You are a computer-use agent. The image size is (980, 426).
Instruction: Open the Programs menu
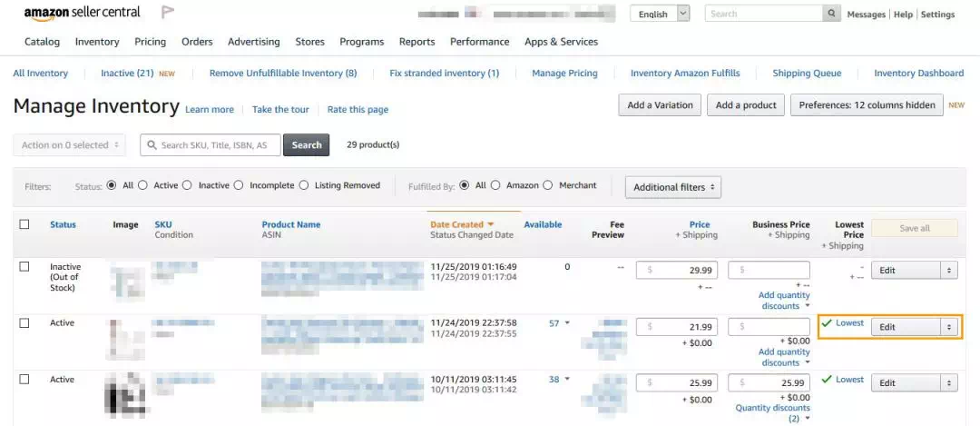point(362,42)
